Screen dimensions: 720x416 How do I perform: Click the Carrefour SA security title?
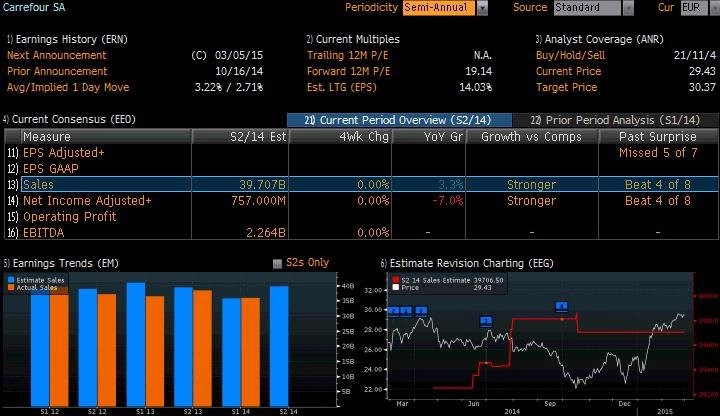click(x=34, y=7)
